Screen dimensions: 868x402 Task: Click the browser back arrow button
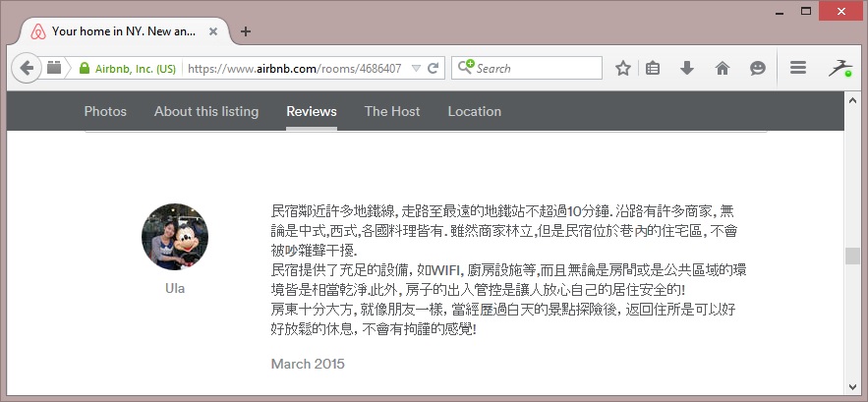tap(27, 68)
